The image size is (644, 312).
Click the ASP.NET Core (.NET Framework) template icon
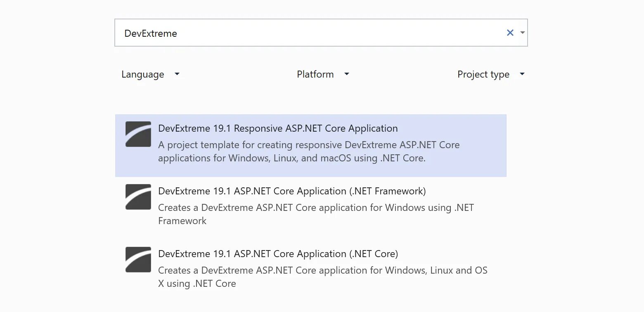pos(138,197)
